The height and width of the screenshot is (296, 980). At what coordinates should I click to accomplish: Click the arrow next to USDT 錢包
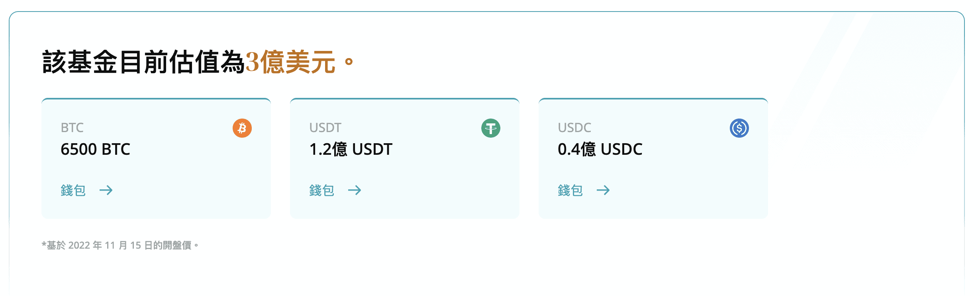[355, 190]
